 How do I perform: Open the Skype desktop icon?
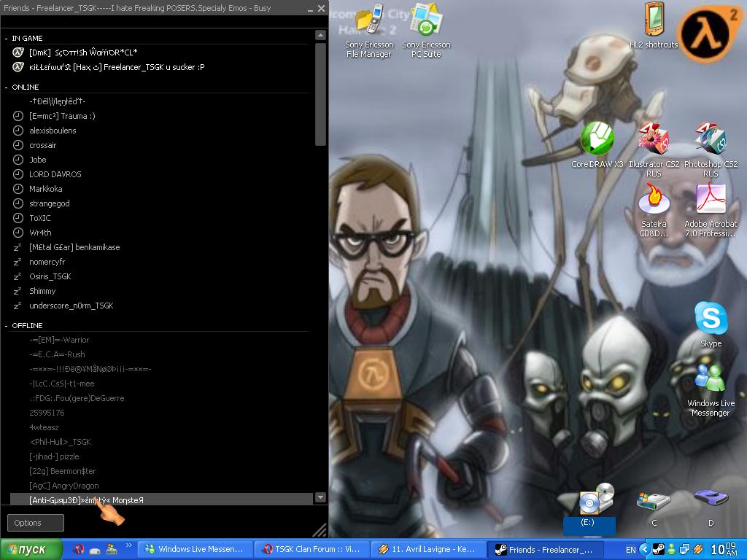[710, 321]
